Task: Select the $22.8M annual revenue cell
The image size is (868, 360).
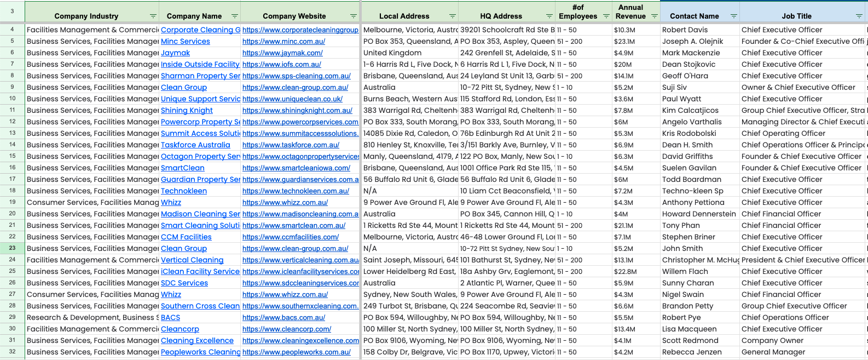Action: click(636, 272)
